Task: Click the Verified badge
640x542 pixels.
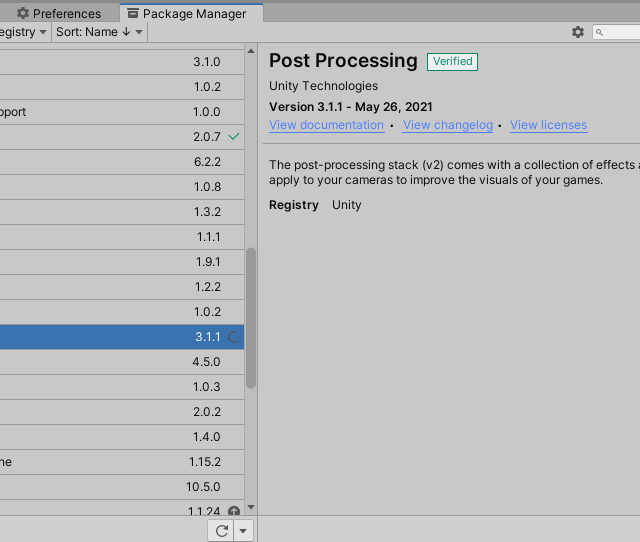Action: pos(452,62)
